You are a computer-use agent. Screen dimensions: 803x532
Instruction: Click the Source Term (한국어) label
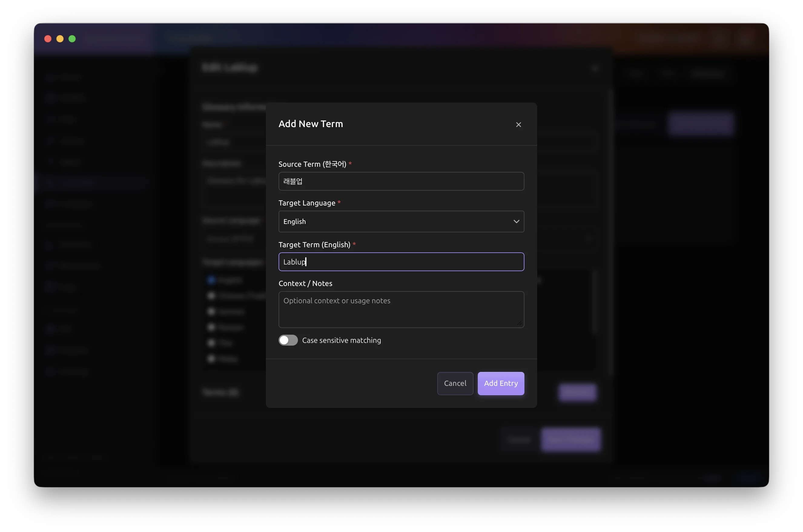(312, 164)
